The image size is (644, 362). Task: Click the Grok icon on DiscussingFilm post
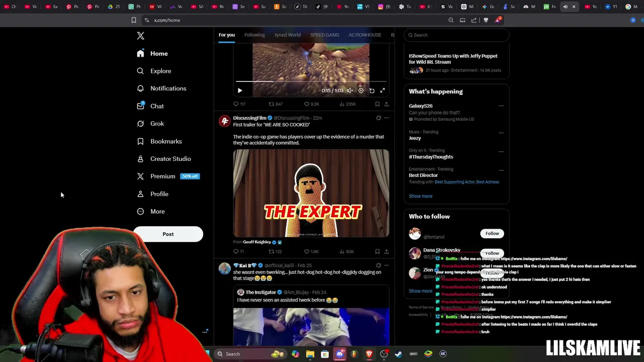click(x=378, y=118)
